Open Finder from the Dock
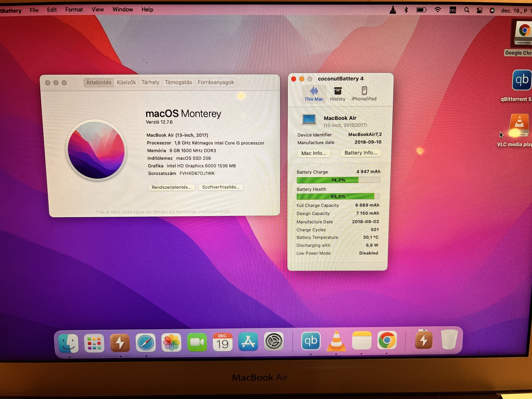532x399 pixels. (68, 343)
